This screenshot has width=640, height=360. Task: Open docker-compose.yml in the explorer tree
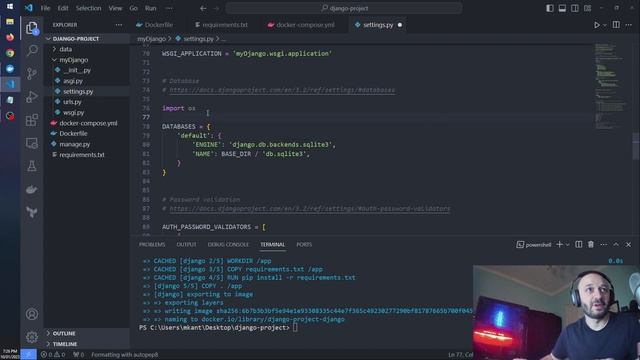87,123
